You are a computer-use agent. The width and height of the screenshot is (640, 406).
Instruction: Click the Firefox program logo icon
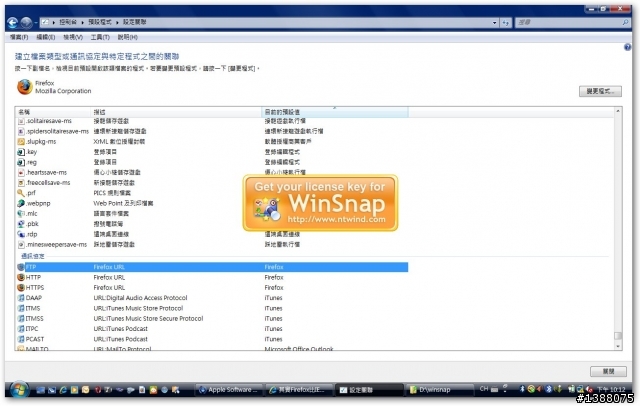pyautogui.click(x=24, y=87)
